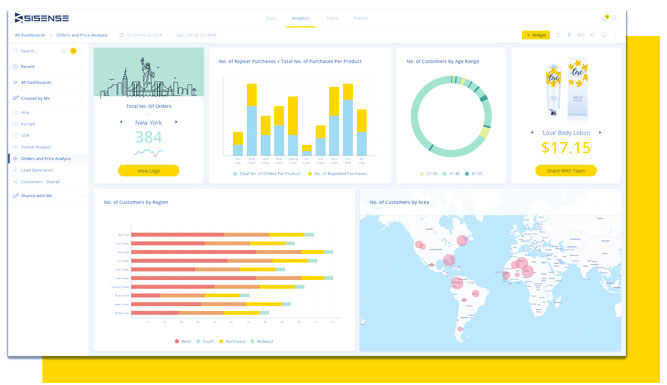The image size is (667, 385).
Task: Open Lead Generation dashboard
Action: tap(37, 170)
